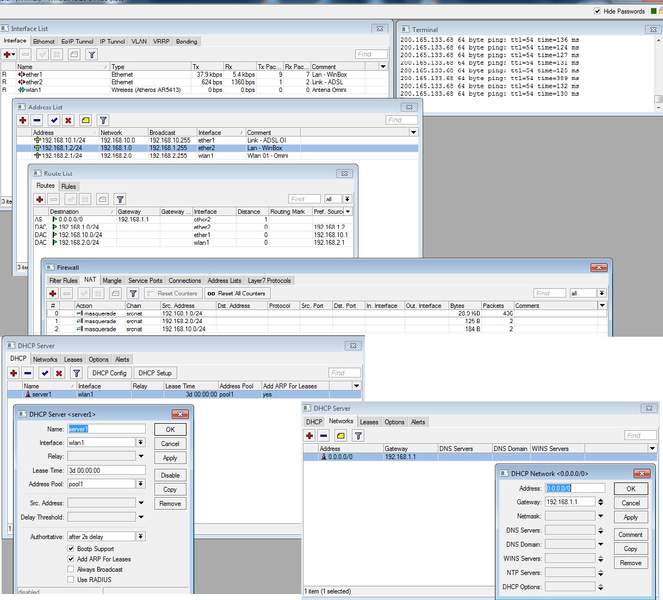Click the red plus add icon in Address List

point(23,121)
